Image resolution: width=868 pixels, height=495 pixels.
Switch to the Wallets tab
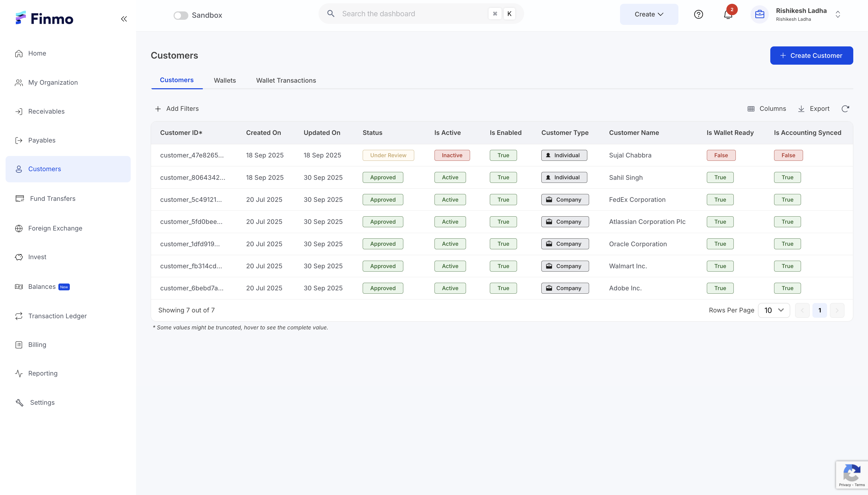coord(225,81)
